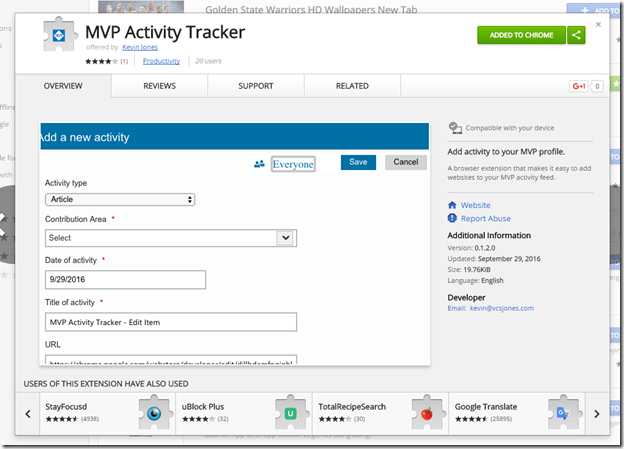Open the Productivity category link

click(x=161, y=61)
